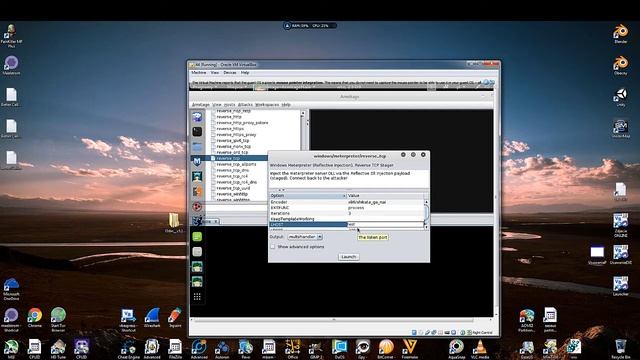This screenshot has width=640, height=360.
Task: Open the VLC media player shortcut
Action: [480, 349]
